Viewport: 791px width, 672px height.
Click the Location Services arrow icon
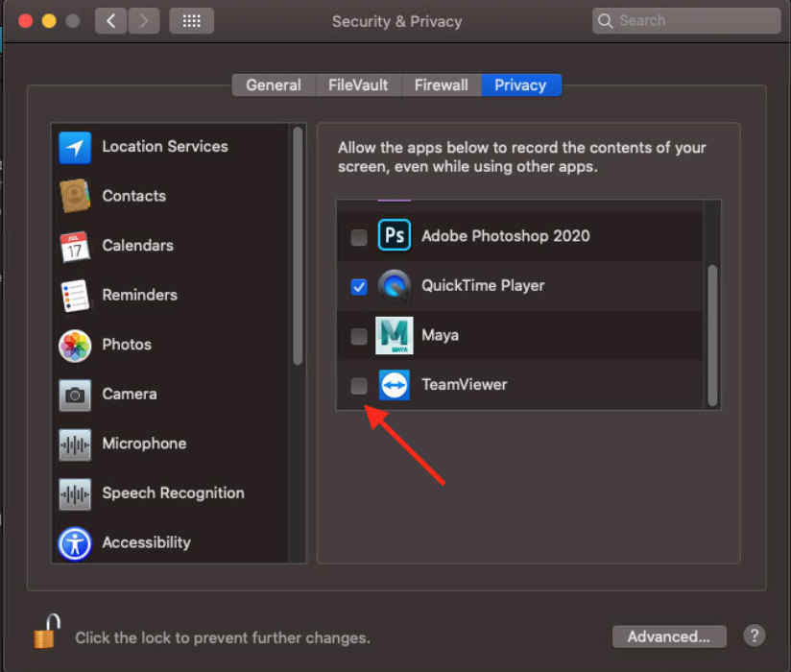75,148
